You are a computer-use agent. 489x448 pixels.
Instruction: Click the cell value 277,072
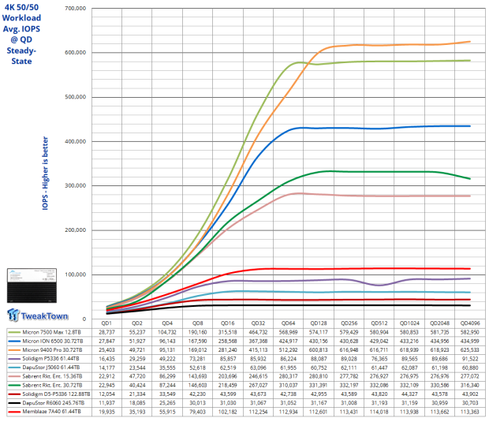470,376
